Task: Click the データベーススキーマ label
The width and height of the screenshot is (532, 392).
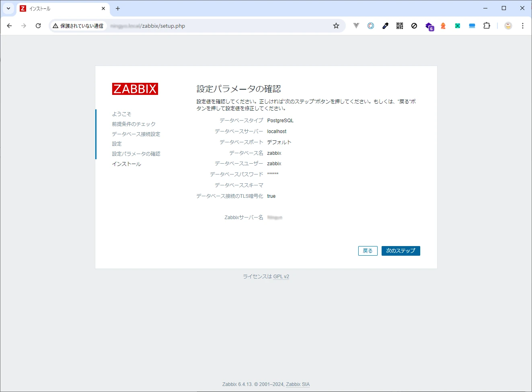Action: click(239, 185)
